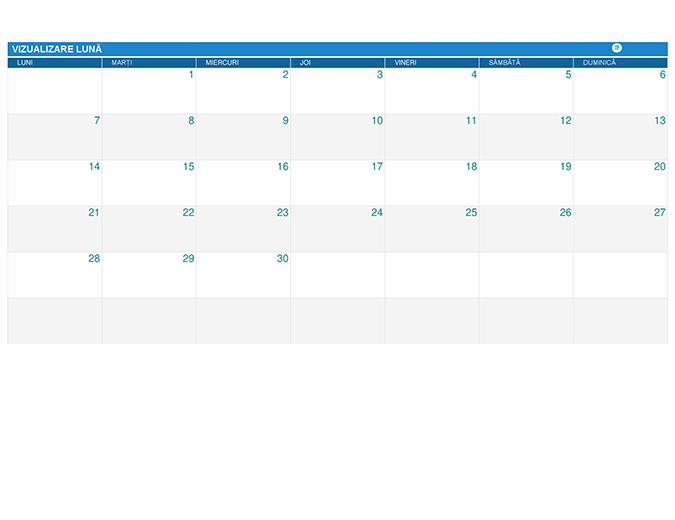Click the cell for day 30
The image size is (675, 520).
click(x=243, y=274)
